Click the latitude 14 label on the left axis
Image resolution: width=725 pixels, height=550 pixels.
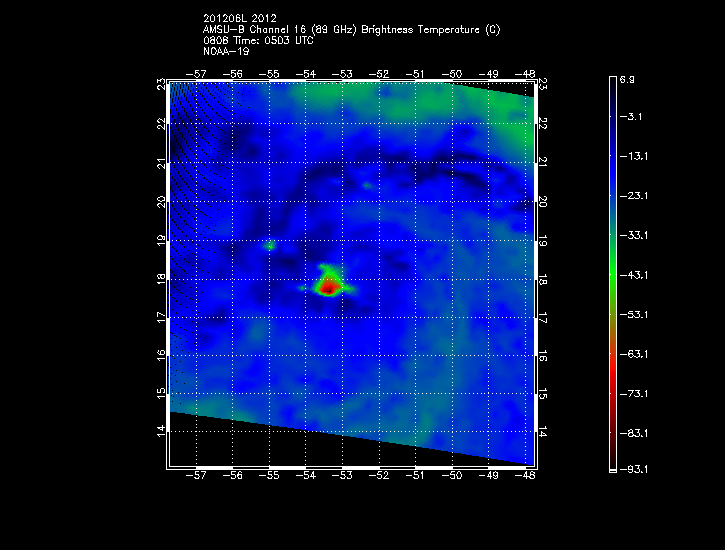click(x=160, y=430)
